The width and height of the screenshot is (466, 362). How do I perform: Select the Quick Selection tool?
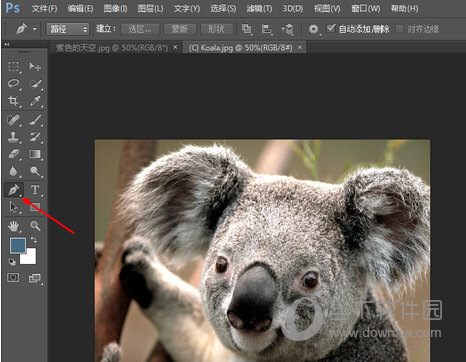coord(35,83)
